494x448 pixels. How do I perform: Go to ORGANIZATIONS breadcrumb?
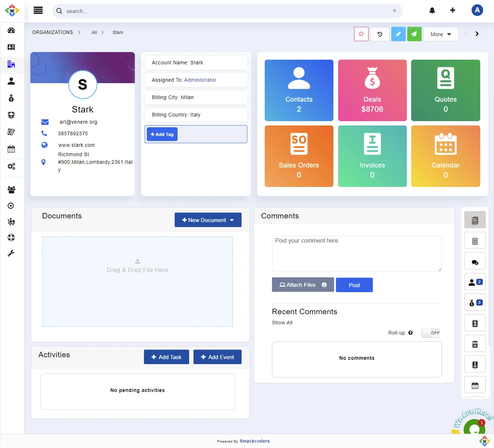pos(52,33)
